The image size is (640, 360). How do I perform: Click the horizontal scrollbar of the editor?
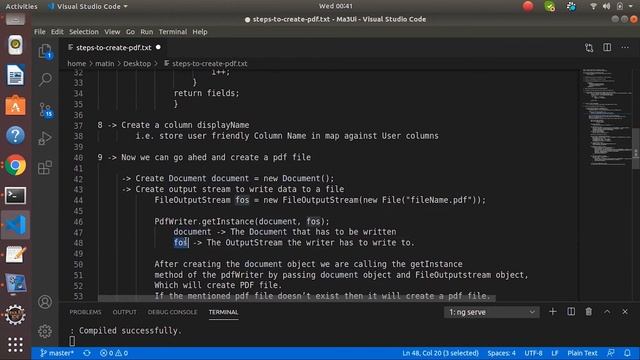tap(296, 298)
